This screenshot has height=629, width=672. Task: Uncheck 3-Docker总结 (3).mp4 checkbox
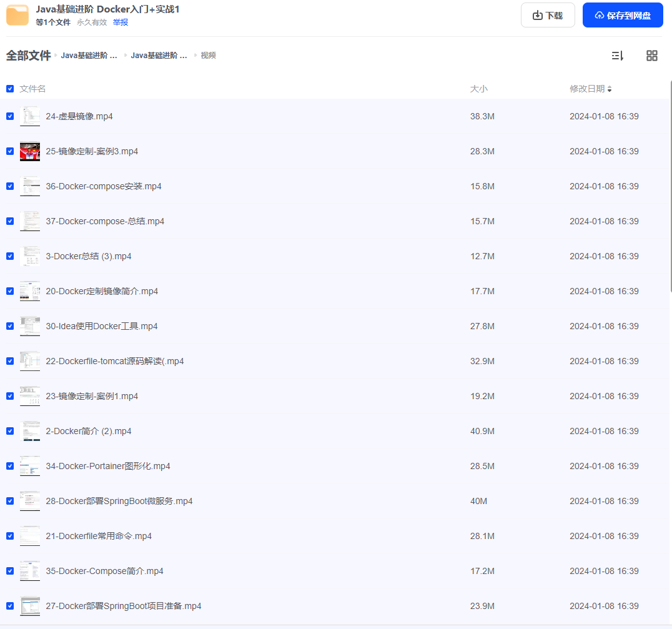coord(10,256)
